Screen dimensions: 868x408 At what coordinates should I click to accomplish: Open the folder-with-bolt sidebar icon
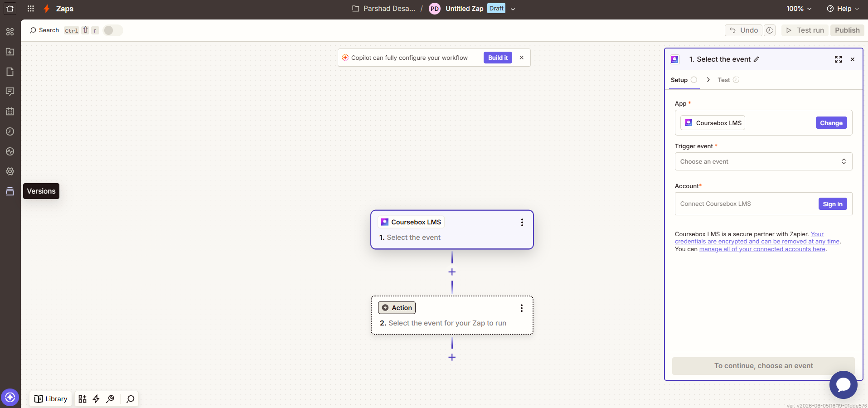pyautogui.click(x=10, y=52)
